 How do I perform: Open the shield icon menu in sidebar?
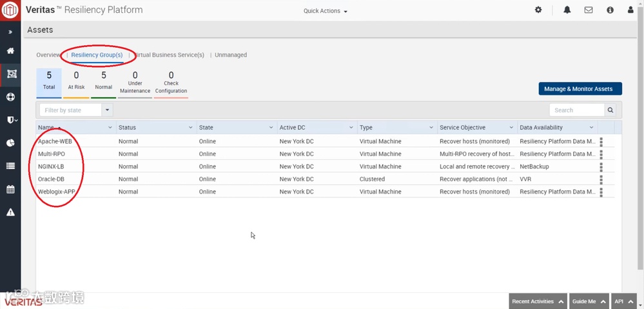pos(12,119)
